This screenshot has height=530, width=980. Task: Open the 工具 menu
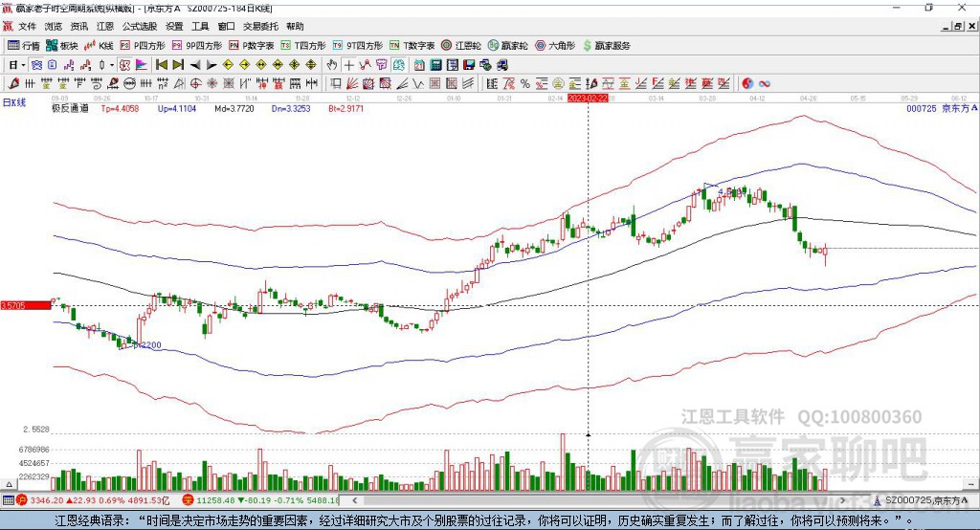point(200,26)
